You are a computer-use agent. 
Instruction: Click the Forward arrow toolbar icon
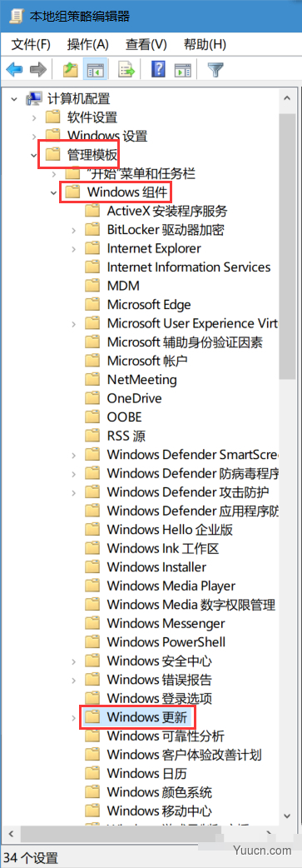pos(37,70)
